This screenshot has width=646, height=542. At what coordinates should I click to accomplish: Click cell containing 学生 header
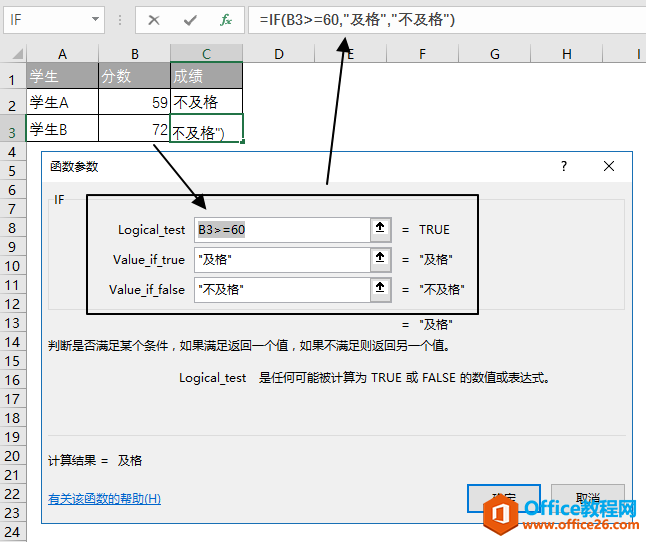point(62,76)
